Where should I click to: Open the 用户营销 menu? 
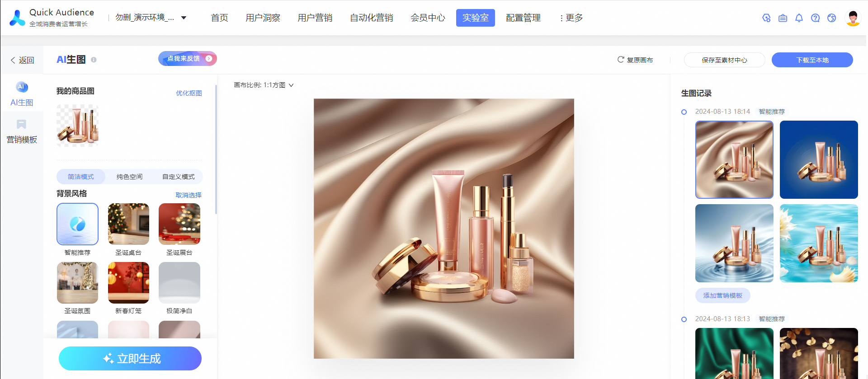tap(315, 18)
